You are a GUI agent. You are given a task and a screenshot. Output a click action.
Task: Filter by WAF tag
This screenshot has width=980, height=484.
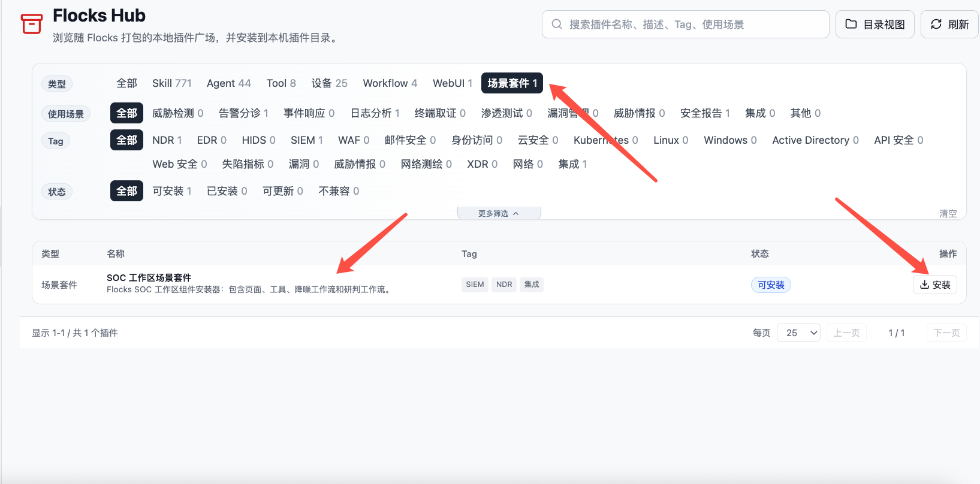click(x=354, y=140)
